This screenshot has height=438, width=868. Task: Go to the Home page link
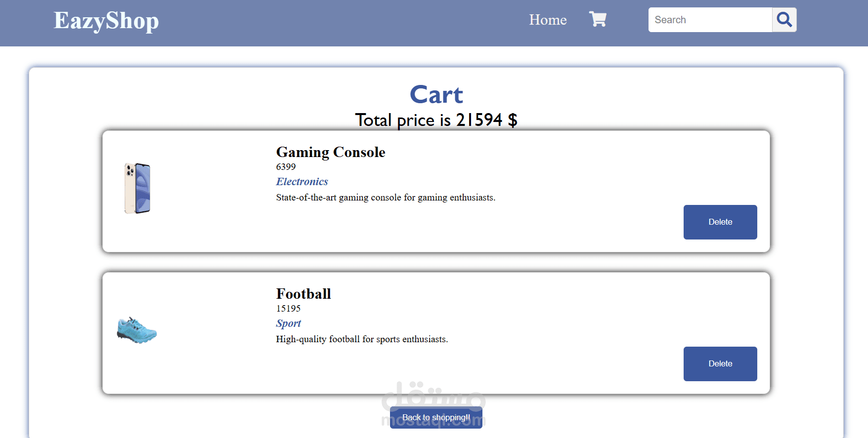[x=548, y=20]
